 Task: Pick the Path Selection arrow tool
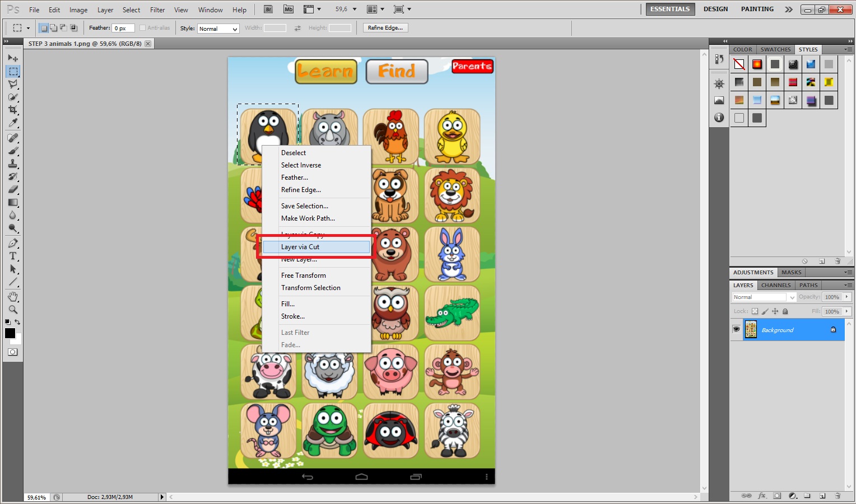pos(13,269)
